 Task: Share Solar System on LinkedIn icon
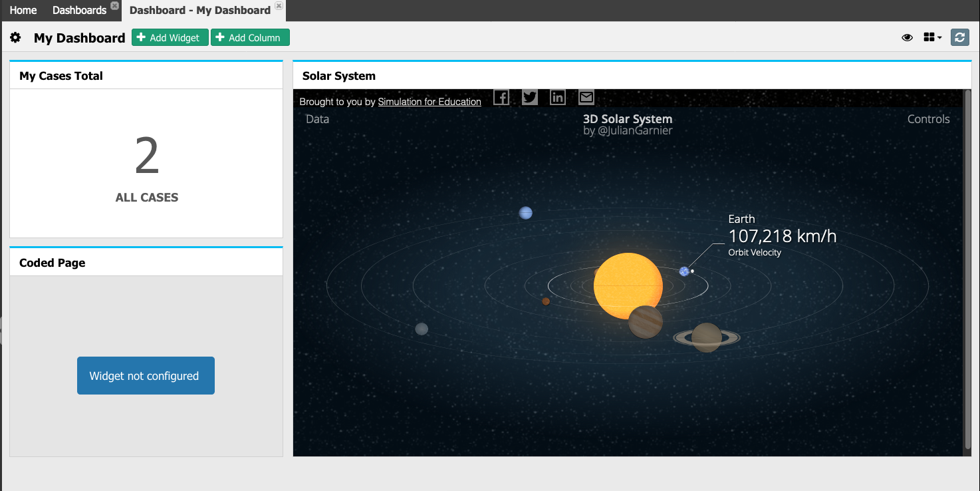click(558, 98)
